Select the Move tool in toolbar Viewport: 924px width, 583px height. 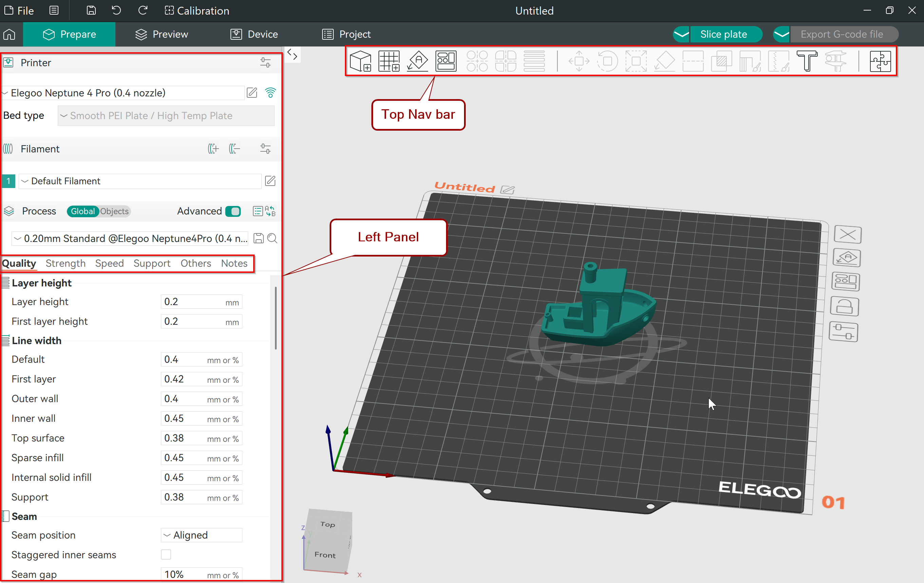click(579, 61)
